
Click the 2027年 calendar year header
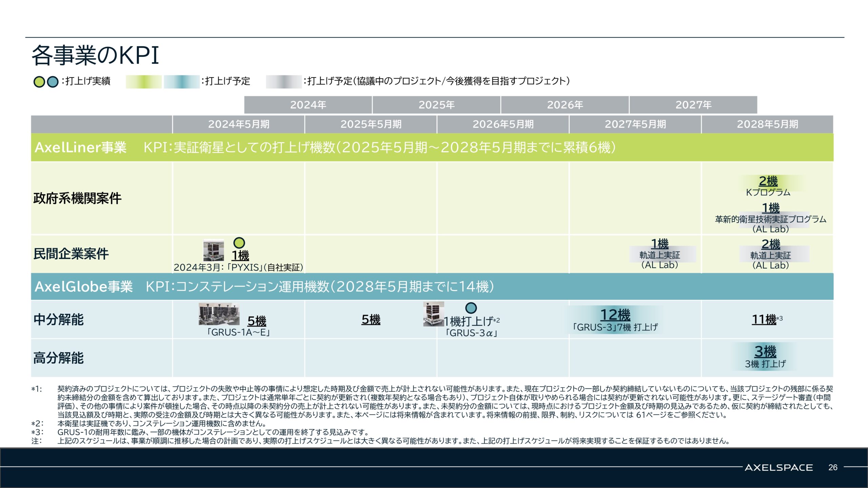coord(693,105)
